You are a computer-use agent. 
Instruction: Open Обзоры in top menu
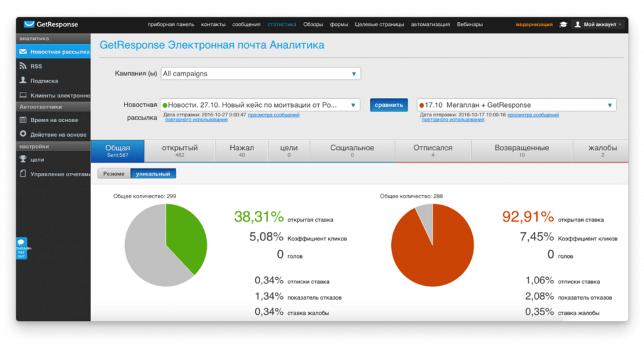click(x=313, y=25)
